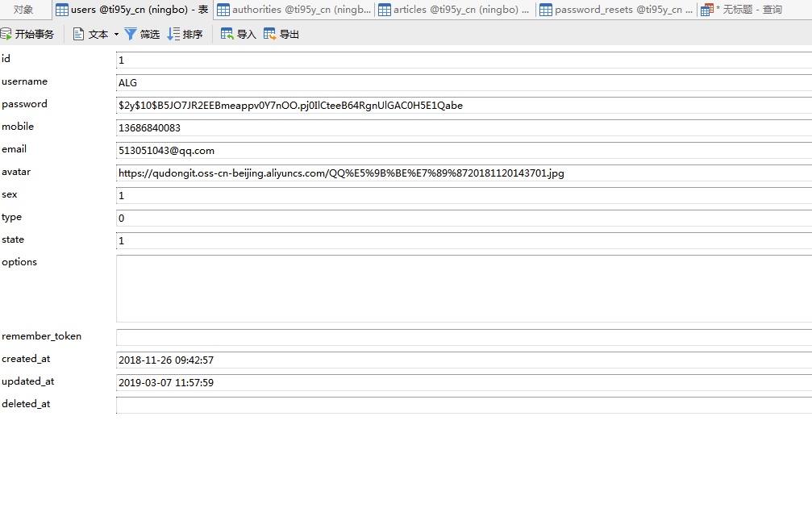The image size is (812, 508).
Task: Select the users table tab
Action: (131, 10)
